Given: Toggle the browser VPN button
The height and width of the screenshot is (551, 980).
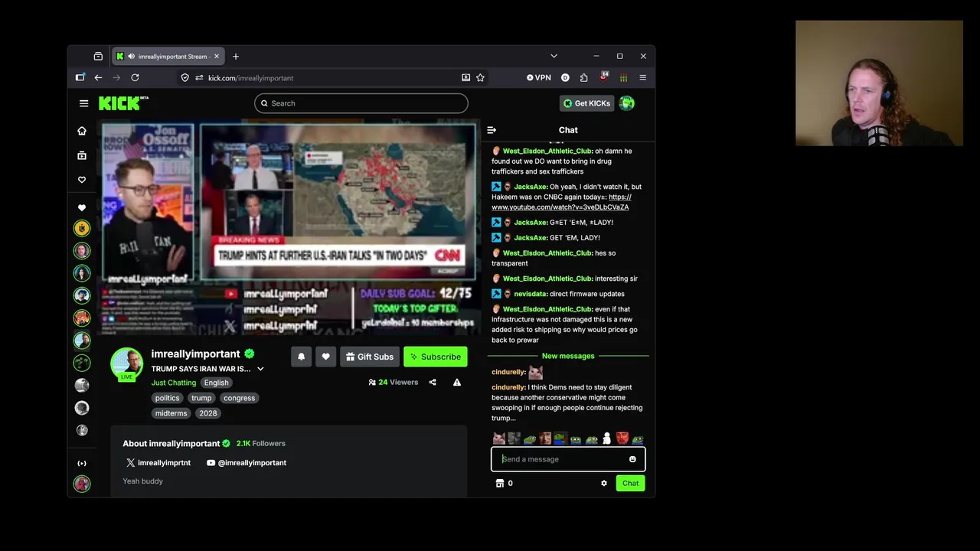Looking at the screenshot, I should point(539,77).
